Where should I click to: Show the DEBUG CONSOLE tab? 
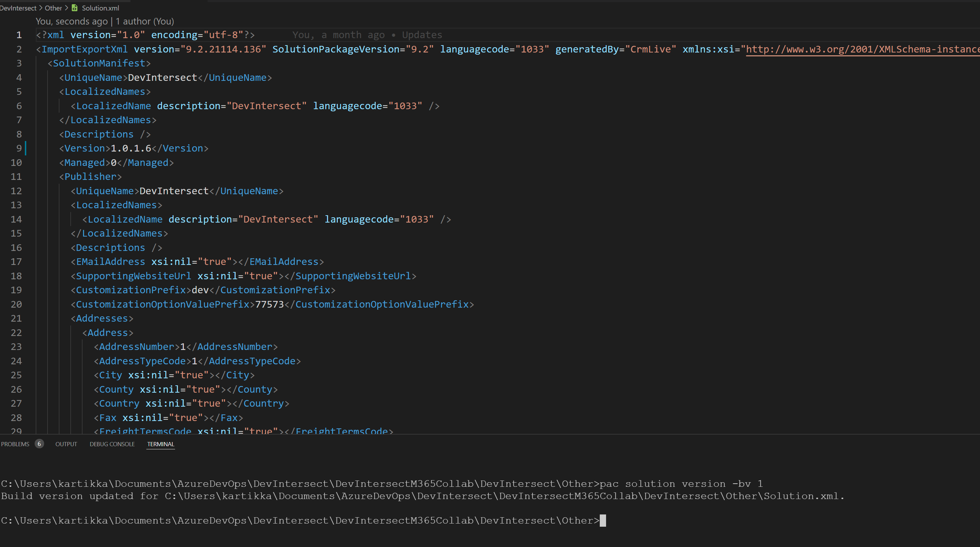pos(112,444)
